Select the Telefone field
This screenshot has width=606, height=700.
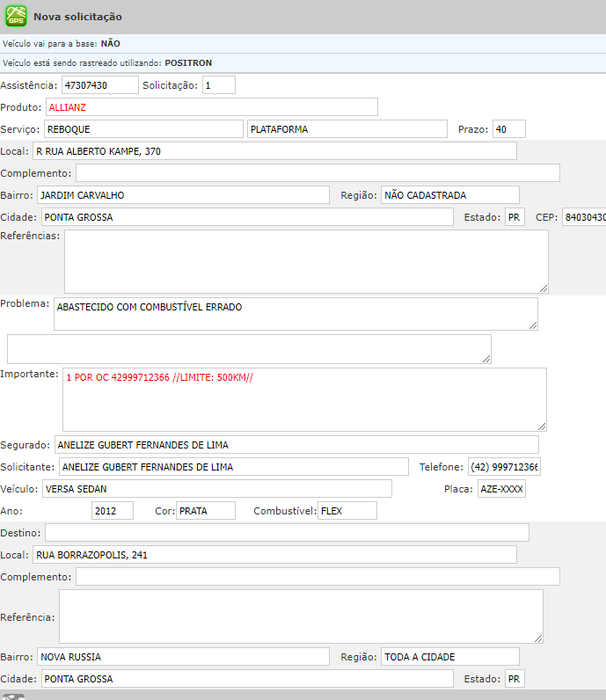coord(504,467)
